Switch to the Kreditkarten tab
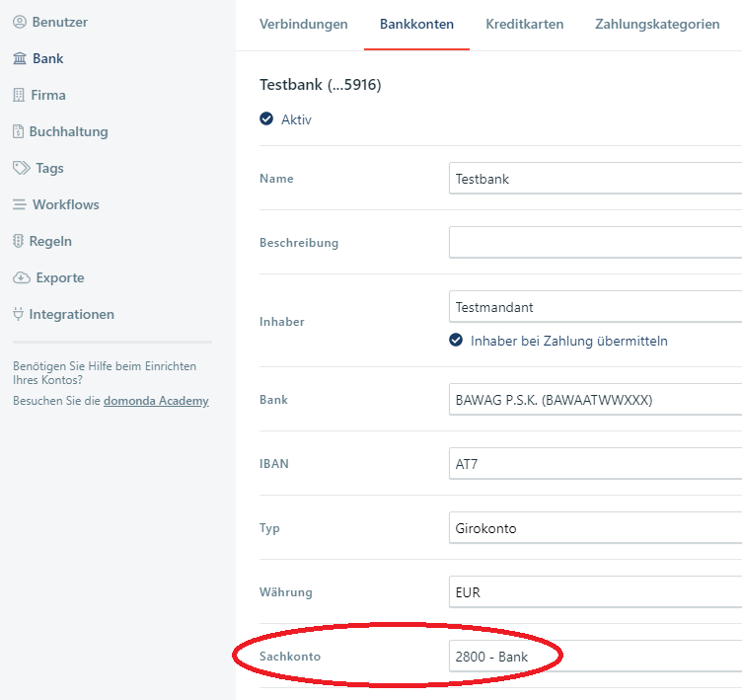Screen dimensions: 742x700 pos(524,25)
